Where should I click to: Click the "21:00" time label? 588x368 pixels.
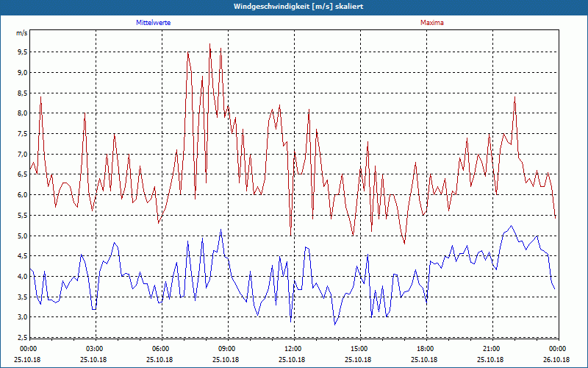point(491,349)
